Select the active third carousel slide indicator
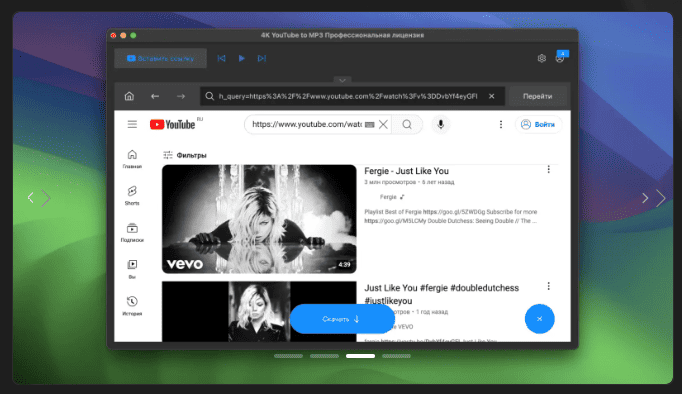 pyautogui.click(x=360, y=356)
